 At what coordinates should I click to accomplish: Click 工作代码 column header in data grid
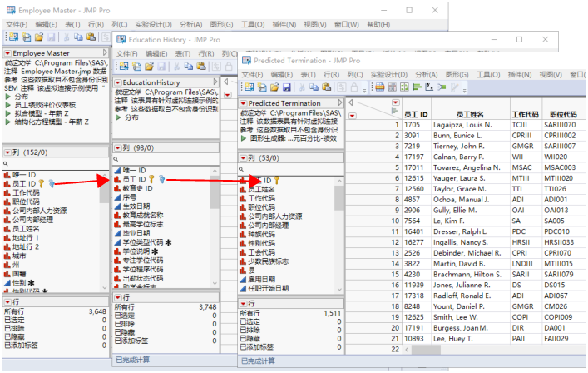(526, 114)
